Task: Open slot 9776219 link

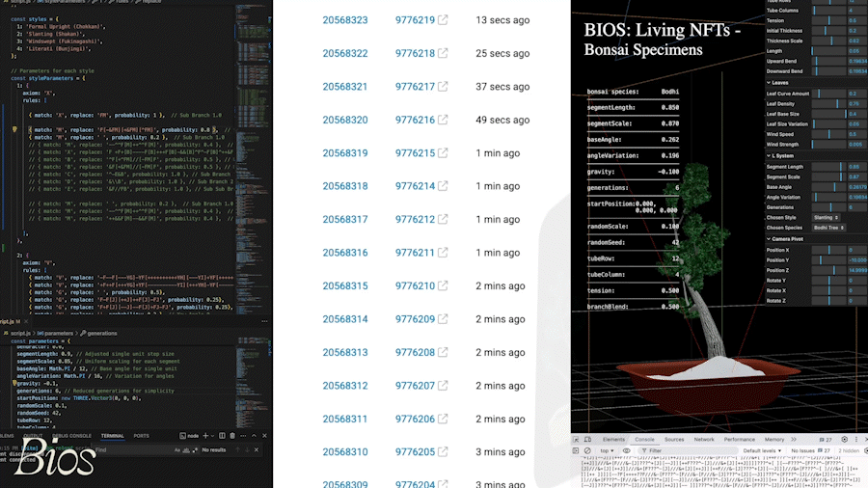Action: tap(415, 20)
